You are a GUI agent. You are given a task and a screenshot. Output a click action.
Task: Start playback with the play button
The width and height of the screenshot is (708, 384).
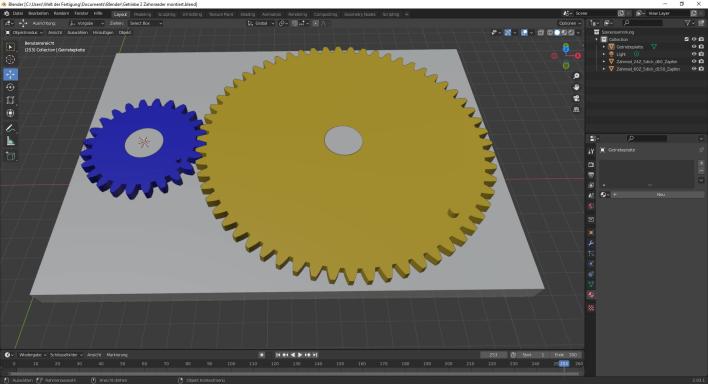[300, 355]
